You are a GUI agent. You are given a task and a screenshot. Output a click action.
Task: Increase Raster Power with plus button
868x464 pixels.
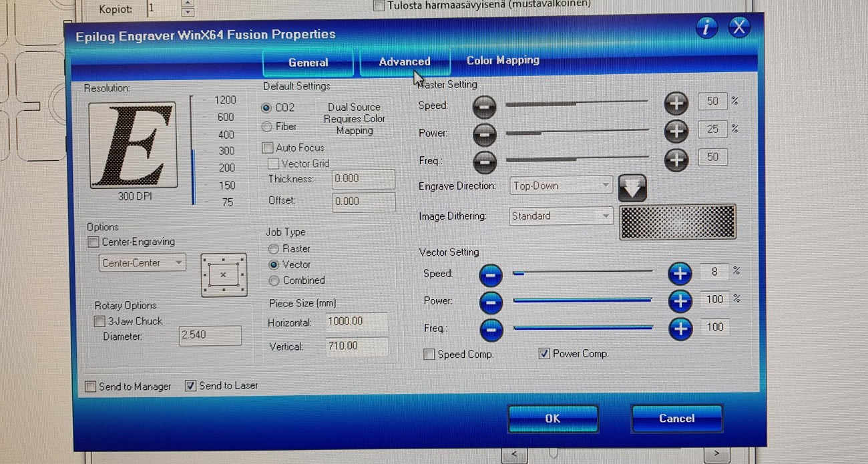click(676, 131)
